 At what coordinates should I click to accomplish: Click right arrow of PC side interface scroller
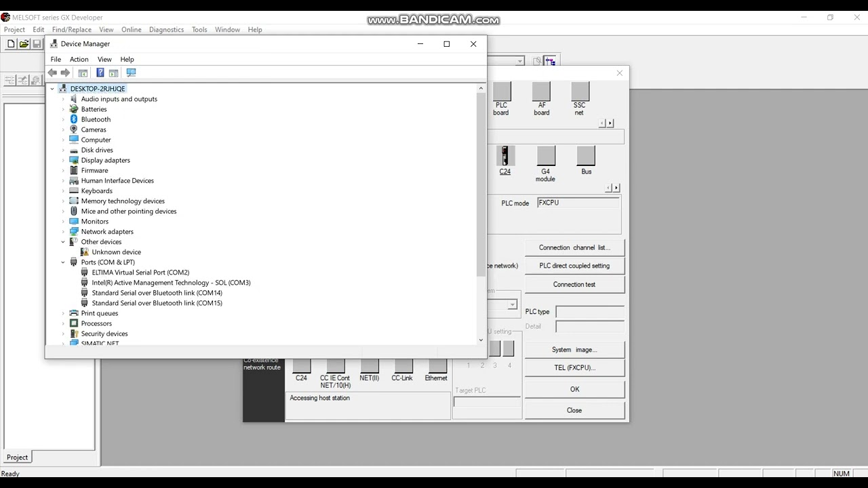[x=610, y=123]
